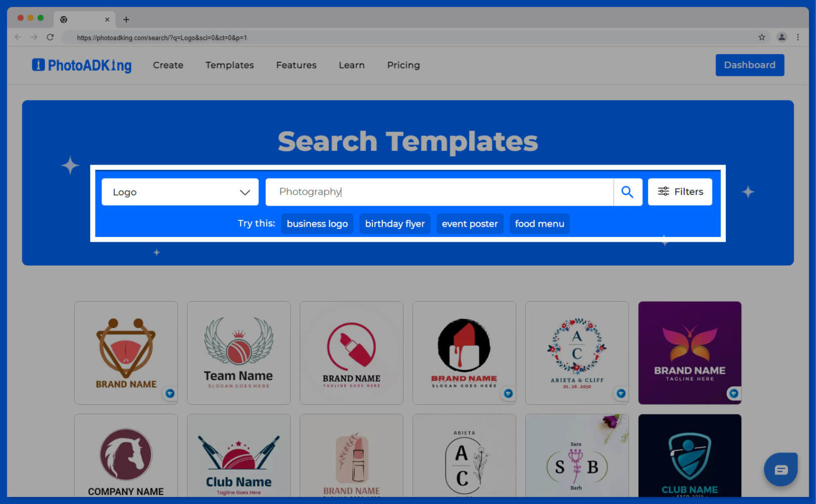The width and height of the screenshot is (816, 504).
Task: Open the Features menu
Action: [x=296, y=65]
